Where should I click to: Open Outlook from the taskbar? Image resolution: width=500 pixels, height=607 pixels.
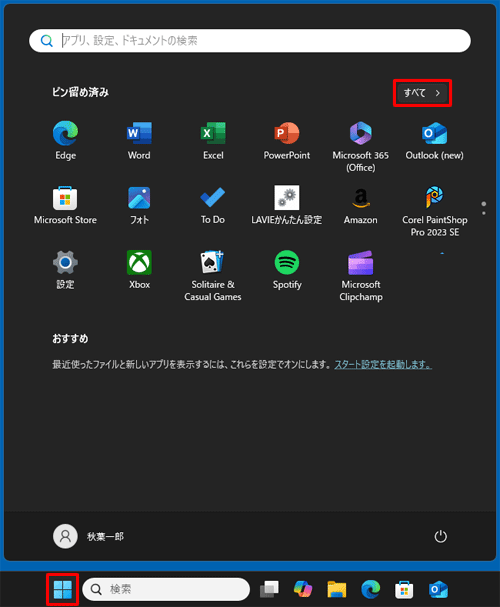438,589
